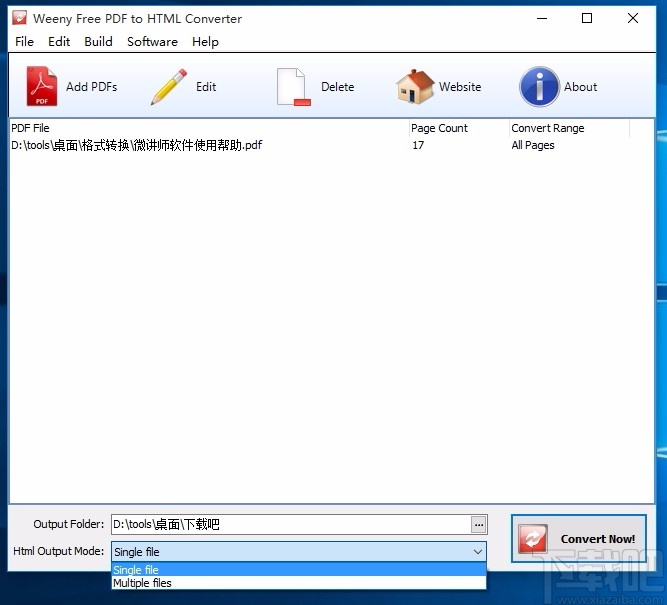Open the Edit menu
The width and height of the screenshot is (667, 605).
(x=59, y=42)
